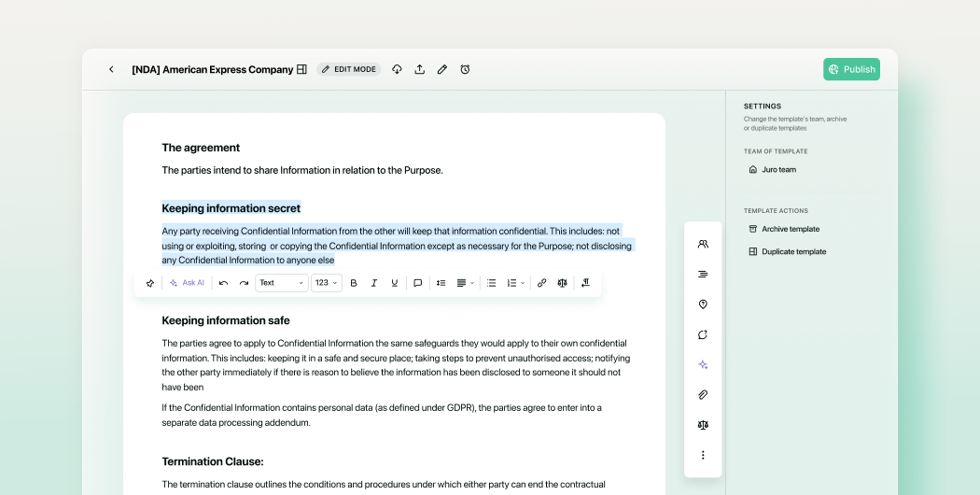The width and height of the screenshot is (980, 495).
Task: Add a comment with speech bubble icon
Action: 418,283
